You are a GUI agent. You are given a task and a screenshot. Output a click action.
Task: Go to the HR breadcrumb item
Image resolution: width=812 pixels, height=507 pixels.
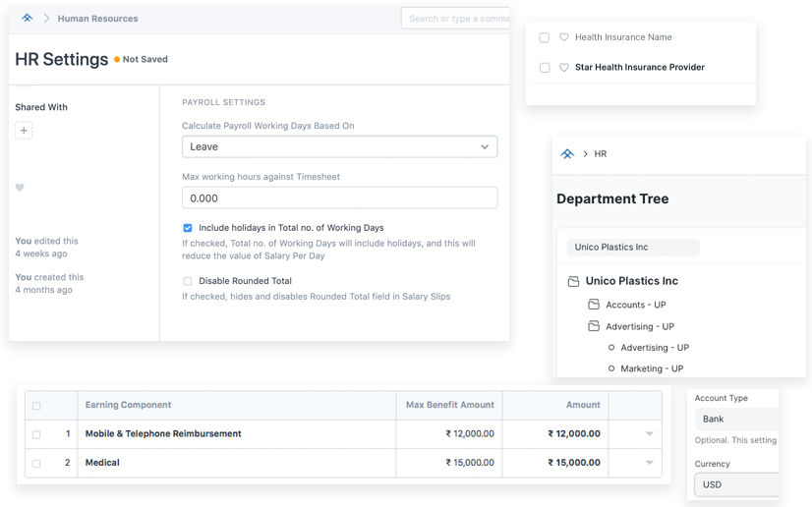601,154
